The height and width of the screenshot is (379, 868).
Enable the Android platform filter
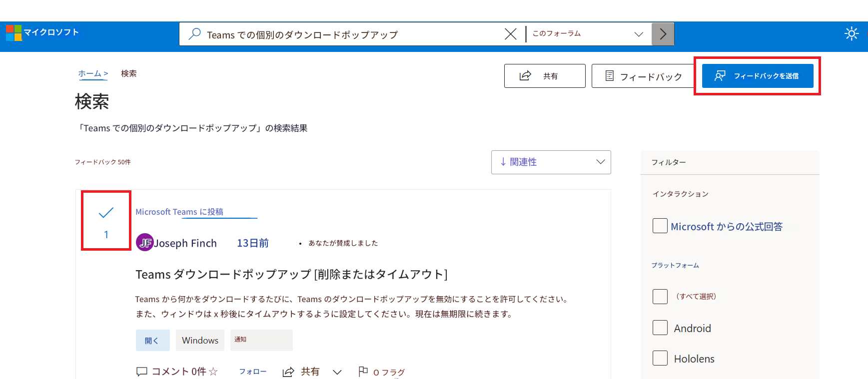point(660,328)
